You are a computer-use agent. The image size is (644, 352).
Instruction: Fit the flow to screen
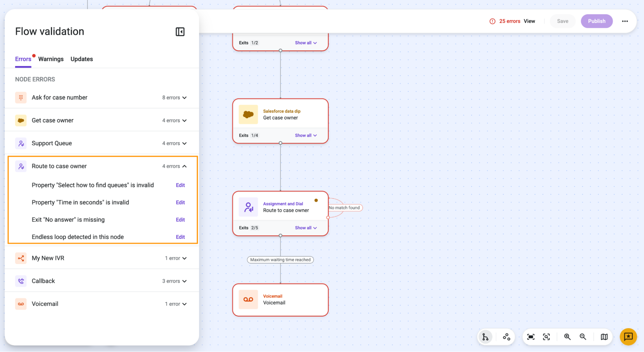pyautogui.click(x=531, y=337)
